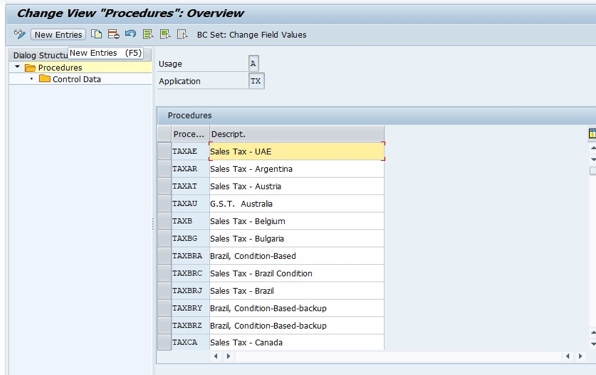Select row marker for TAXBRZ
The height and width of the screenshot is (375, 596).
point(165,326)
